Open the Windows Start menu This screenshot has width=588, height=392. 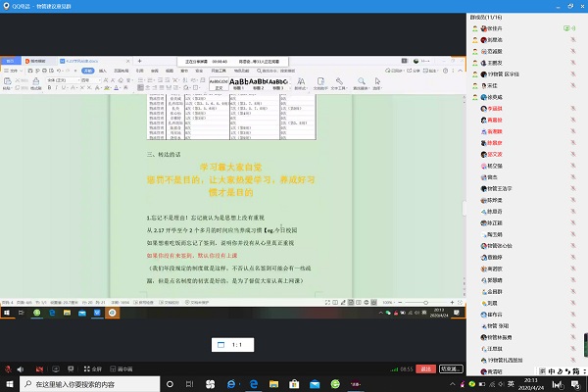click(x=8, y=384)
